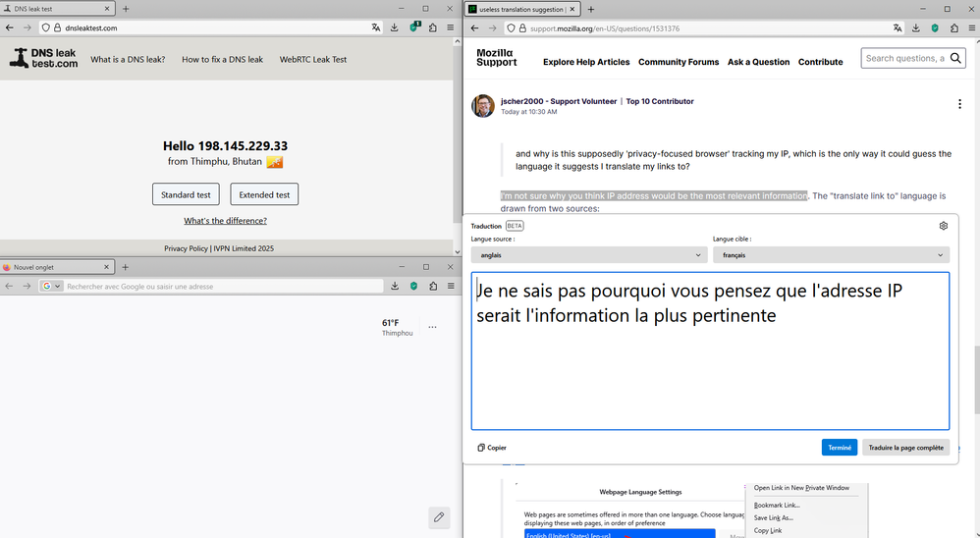Click the Bhutan flag icon

(x=274, y=162)
